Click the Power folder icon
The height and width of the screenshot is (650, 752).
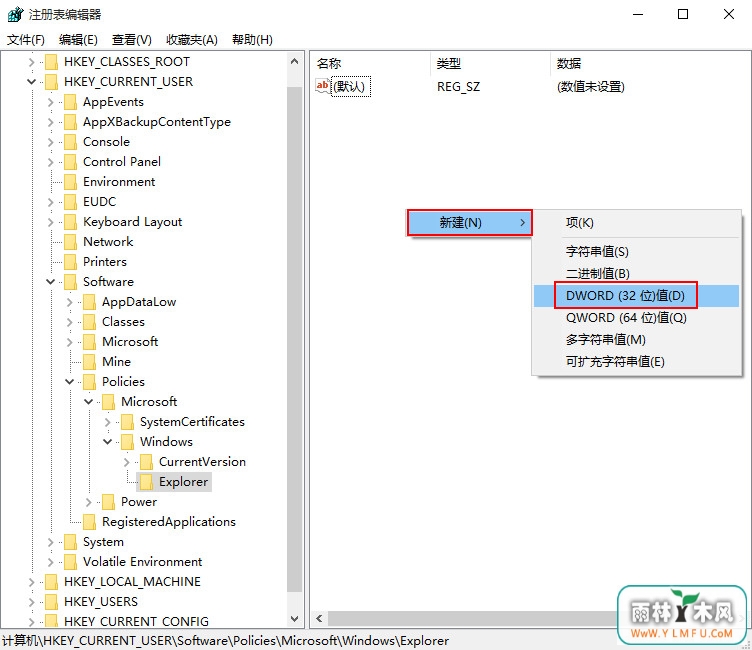[109, 502]
